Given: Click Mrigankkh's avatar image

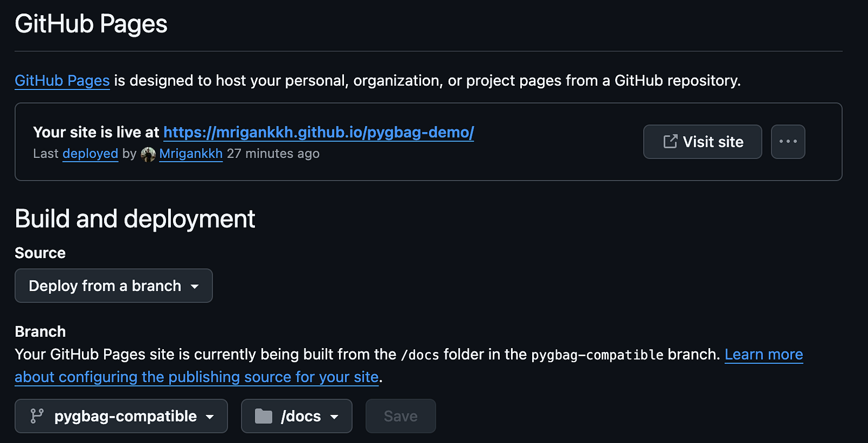Looking at the screenshot, I should pos(148,154).
